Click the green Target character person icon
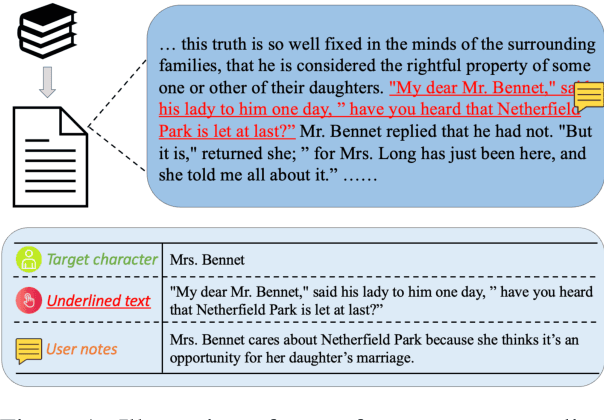 click(x=27, y=260)
